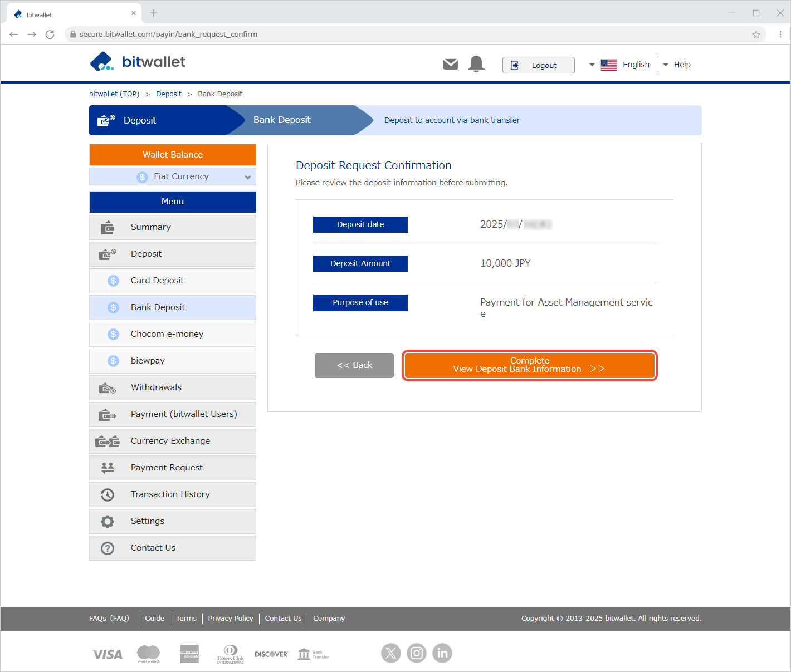Bookmark this page with star icon

point(756,35)
